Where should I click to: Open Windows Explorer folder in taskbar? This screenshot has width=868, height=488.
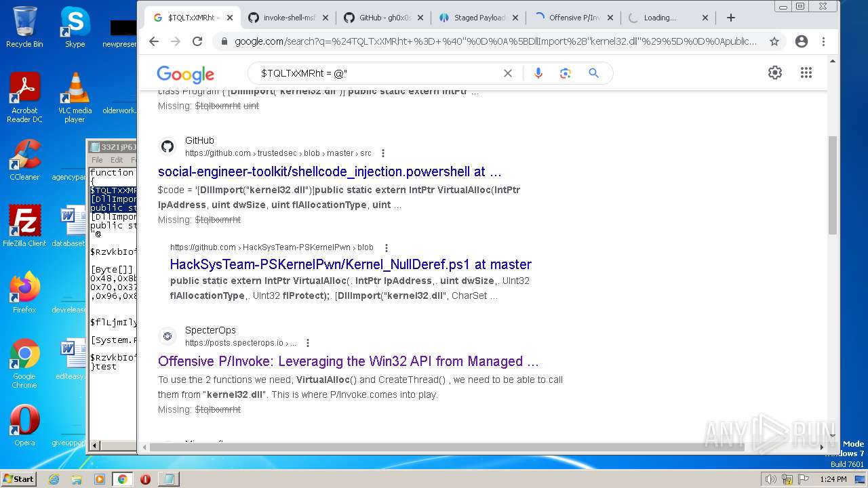point(77,479)
